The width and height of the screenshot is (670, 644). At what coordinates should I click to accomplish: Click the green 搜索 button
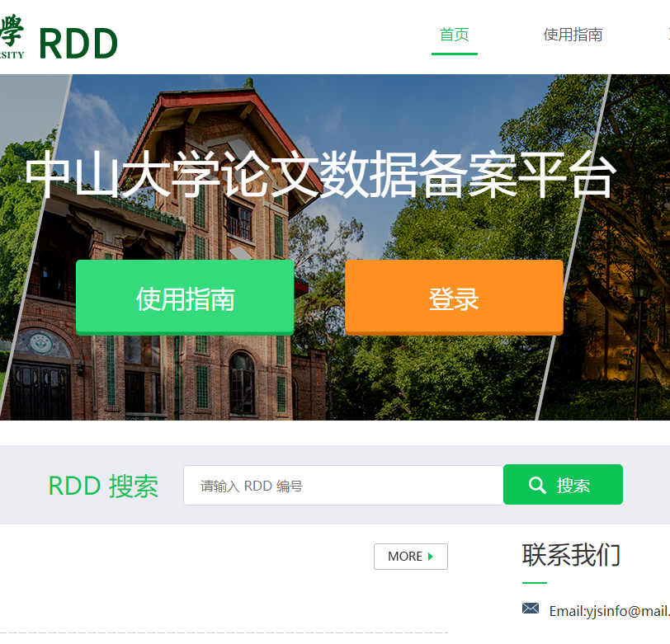tap(563, 484)
